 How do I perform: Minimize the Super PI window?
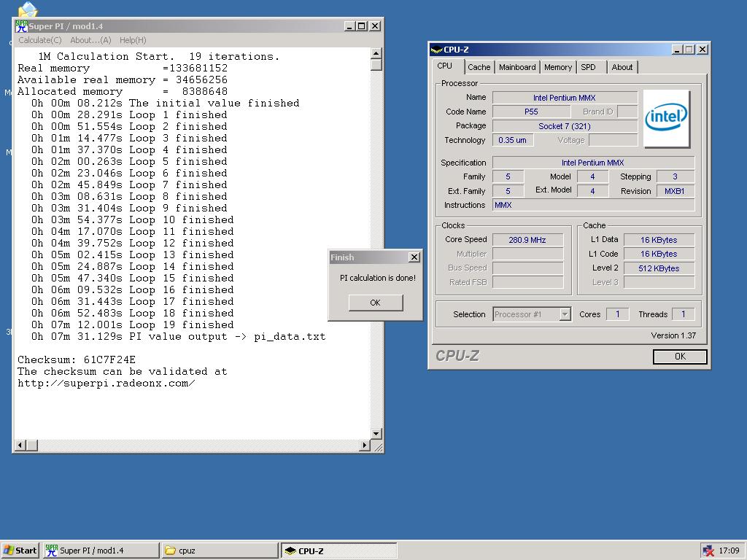point(349,26)
